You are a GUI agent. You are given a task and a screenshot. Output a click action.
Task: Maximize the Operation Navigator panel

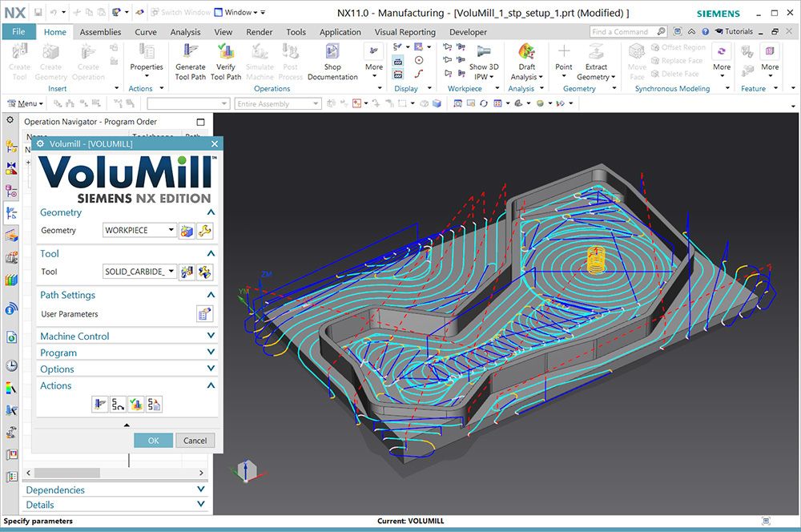(x=200, y=122)
